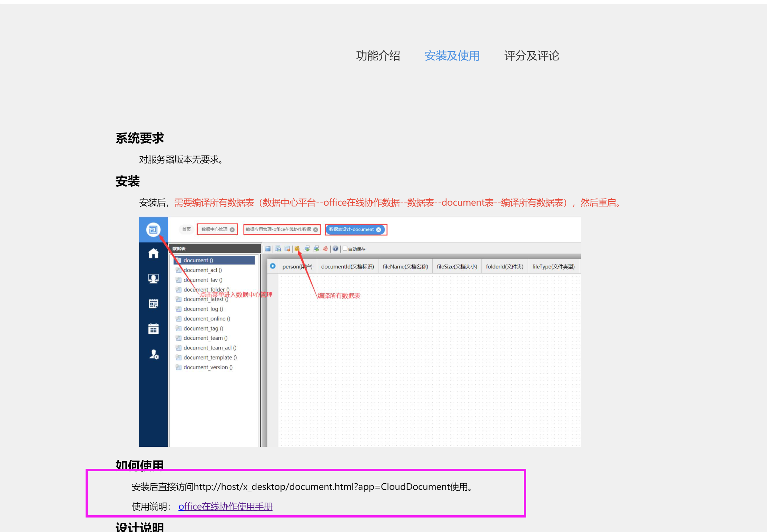Click the red eraser clear toolbar icon
The width and height of the screenshot is (767, 532).
325,249
